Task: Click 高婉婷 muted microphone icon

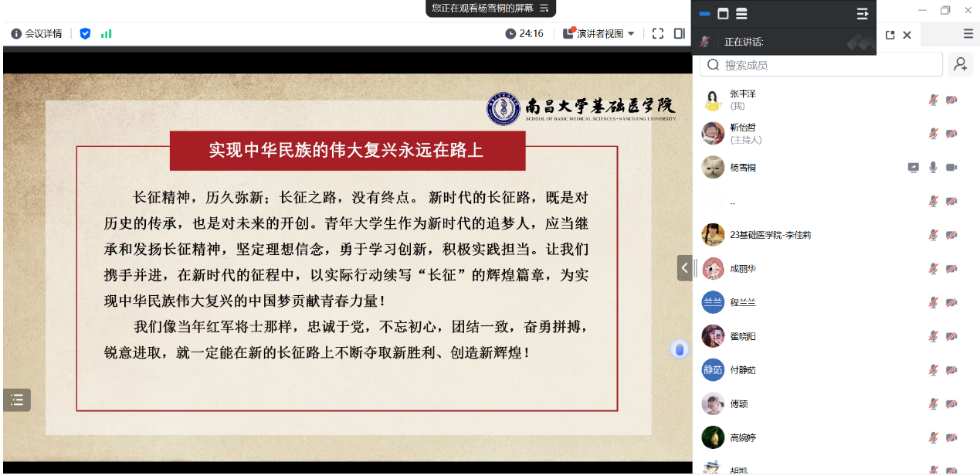Action: [933, 437]
